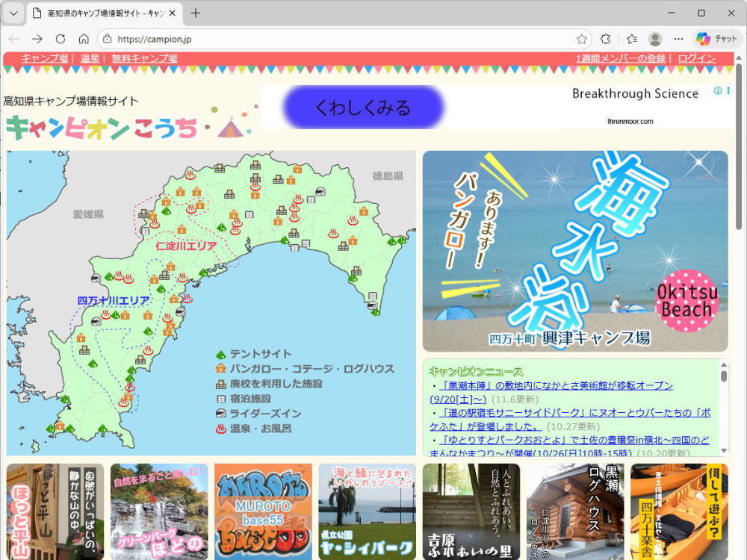Add page to favorites with star icon
Image resolution: width=747 pixels, height=560 pixels.
(x=581, y=39)
